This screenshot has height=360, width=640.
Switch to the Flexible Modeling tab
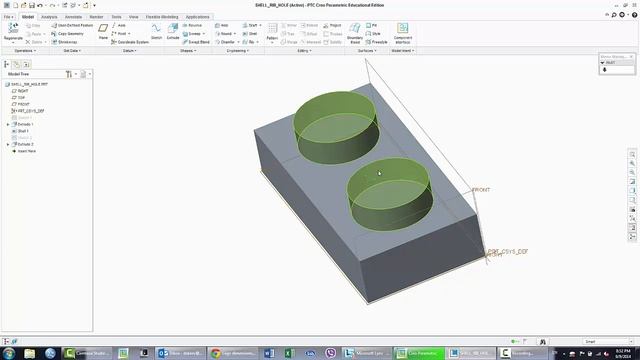(162, 17)
